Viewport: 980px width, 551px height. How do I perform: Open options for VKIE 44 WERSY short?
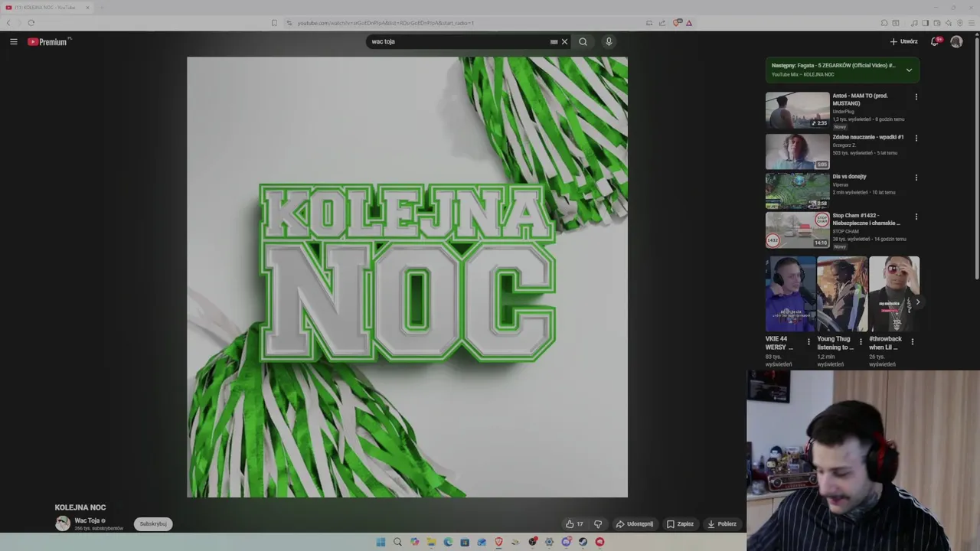coord(808,341)
